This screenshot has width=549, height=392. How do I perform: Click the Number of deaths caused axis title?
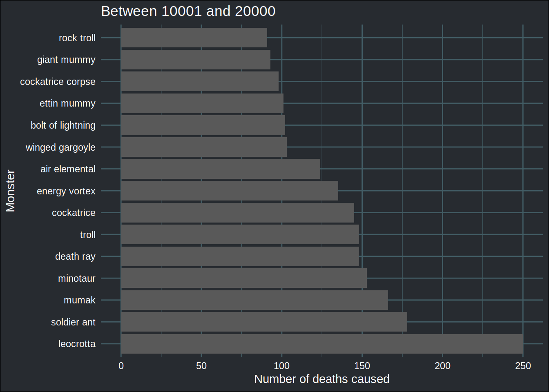(x=322, y=379)
